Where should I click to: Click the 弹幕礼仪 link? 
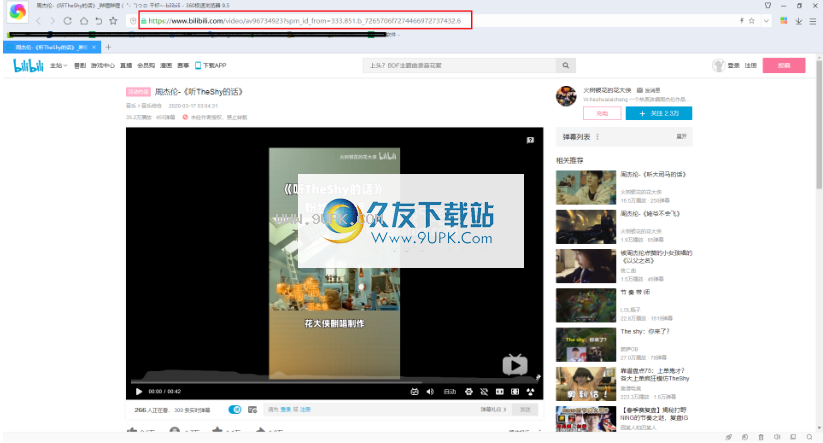[493, 409]
